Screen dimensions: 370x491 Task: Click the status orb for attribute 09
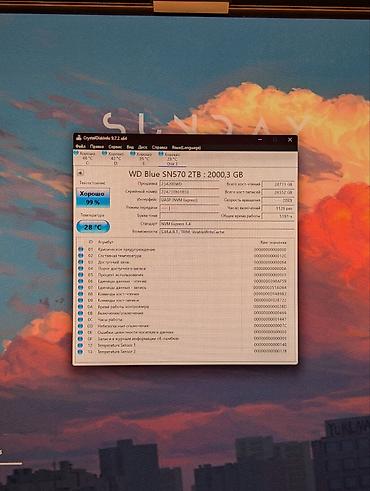click(81, 300)
